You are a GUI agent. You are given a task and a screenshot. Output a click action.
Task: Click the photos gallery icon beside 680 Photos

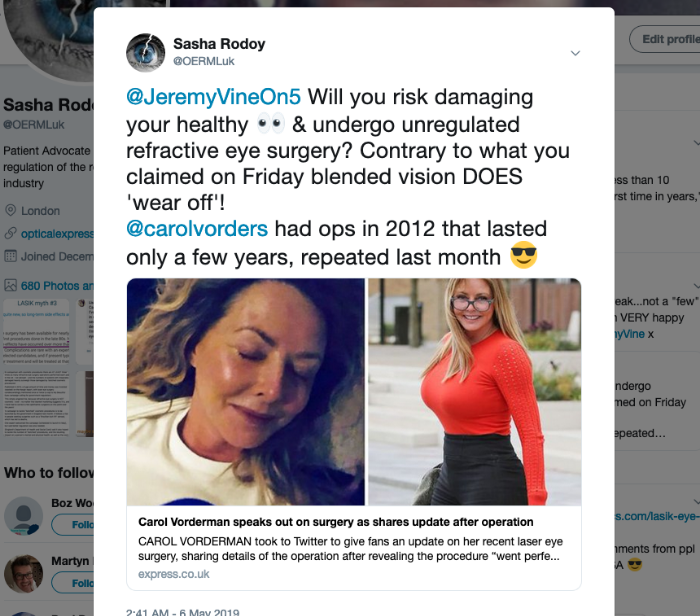click(x=10, y=285)
